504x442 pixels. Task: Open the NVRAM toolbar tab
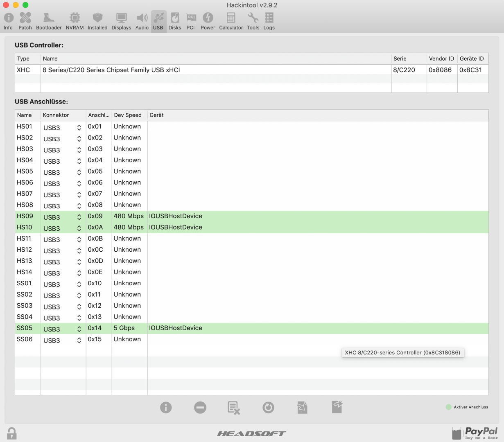pyautogui.click(x=75, y=21)
